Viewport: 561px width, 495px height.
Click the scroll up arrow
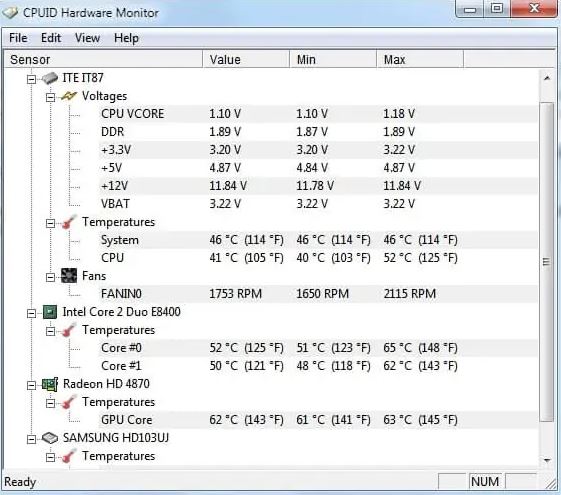(547, 78)
